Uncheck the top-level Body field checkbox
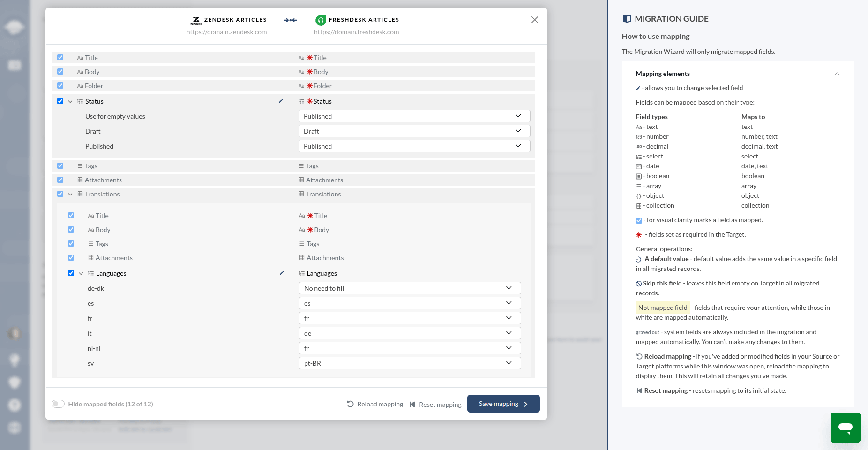Image resolution: width=868 pixels, height=450 pixels. tap(60, 71)
